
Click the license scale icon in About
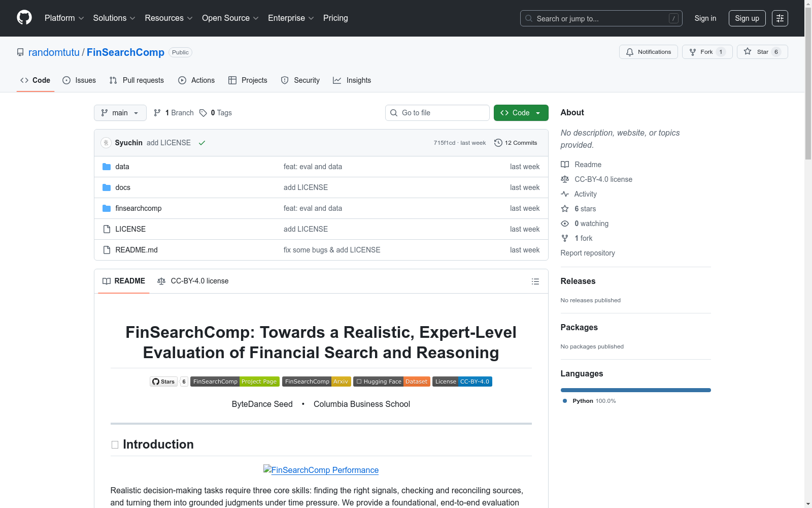click(x=565, y=179)
